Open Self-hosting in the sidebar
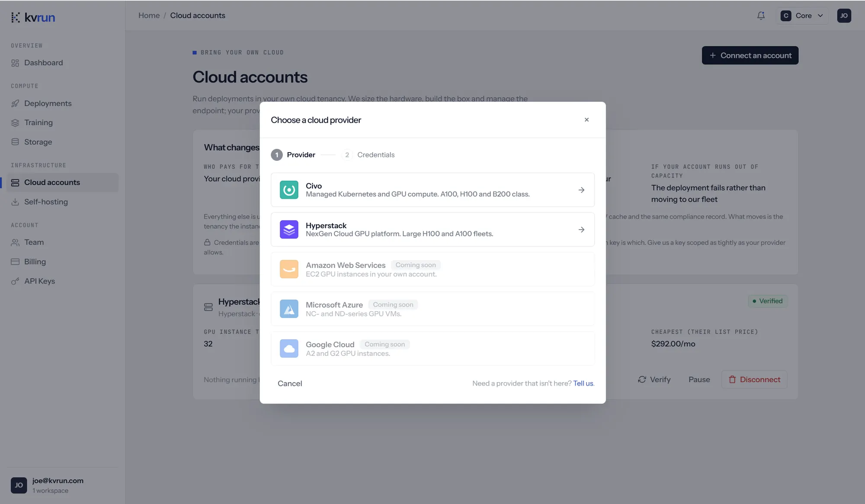 [x=62, y=202]
